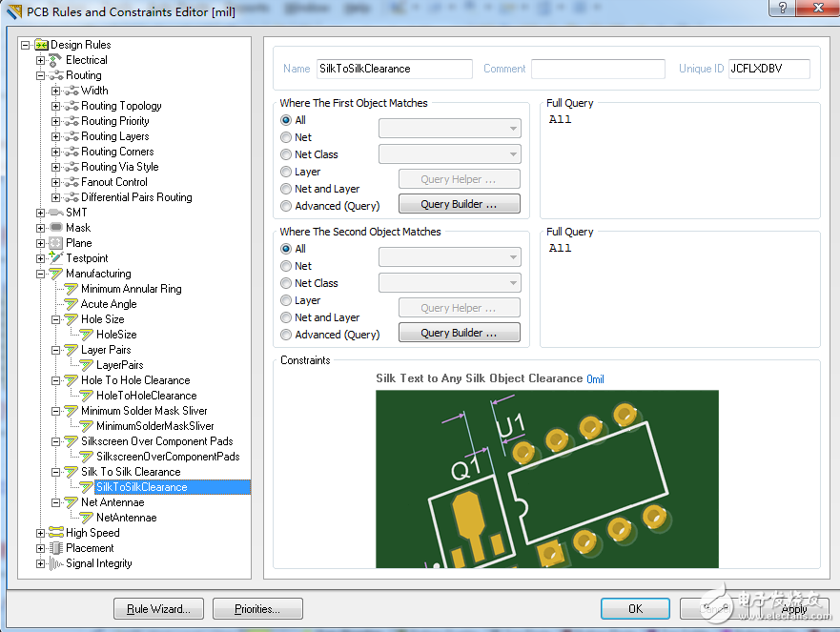Click the Width rule icon
This screenshot has height=632, width=840.
tap(72, 91)
